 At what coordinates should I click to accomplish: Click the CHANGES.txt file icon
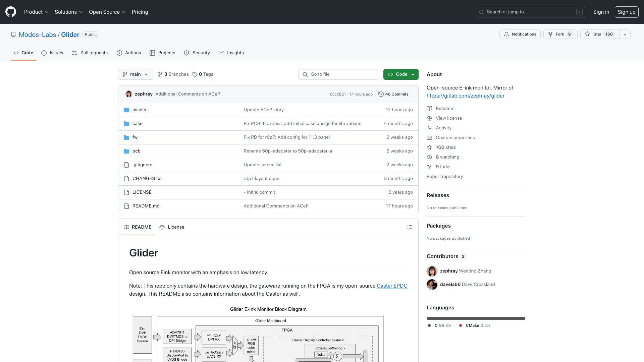(x=126, y=179)
